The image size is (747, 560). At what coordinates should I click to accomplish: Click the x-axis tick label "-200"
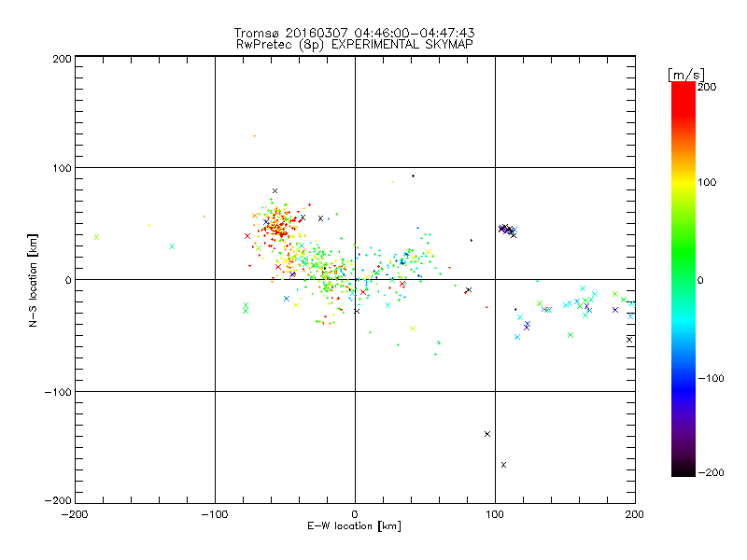click(75, 514)
